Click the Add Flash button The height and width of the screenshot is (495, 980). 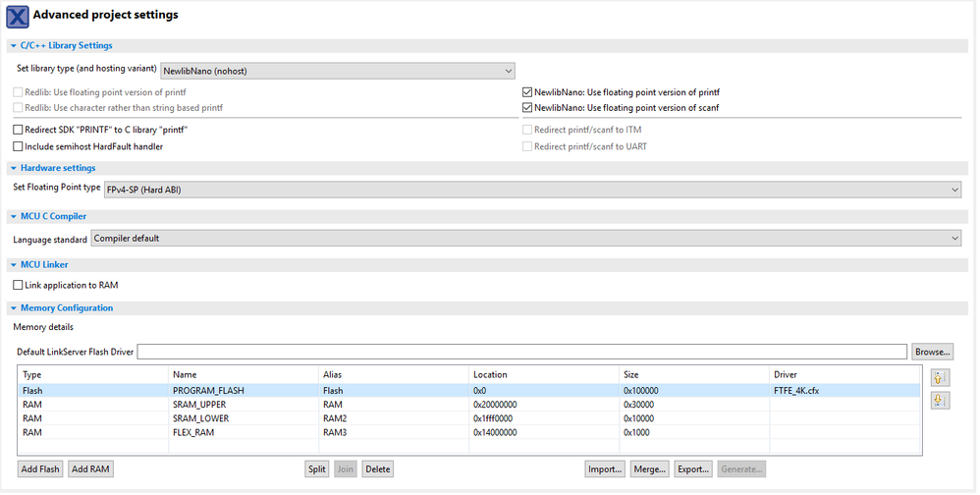coord(39,469)
